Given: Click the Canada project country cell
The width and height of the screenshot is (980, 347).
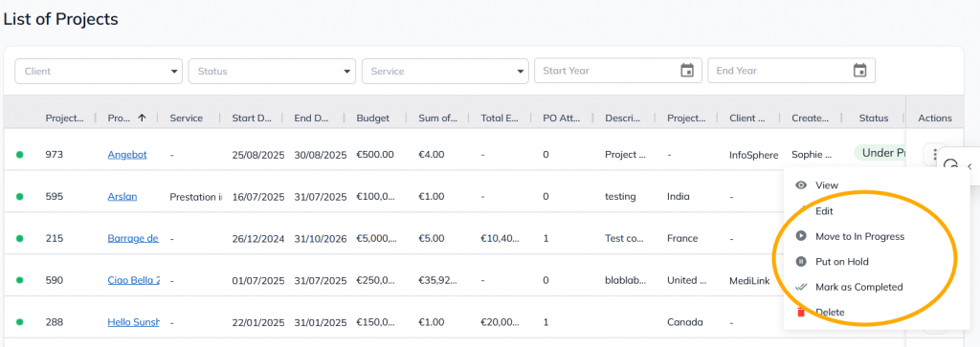Looking at the screenshot, I should 685,322.
